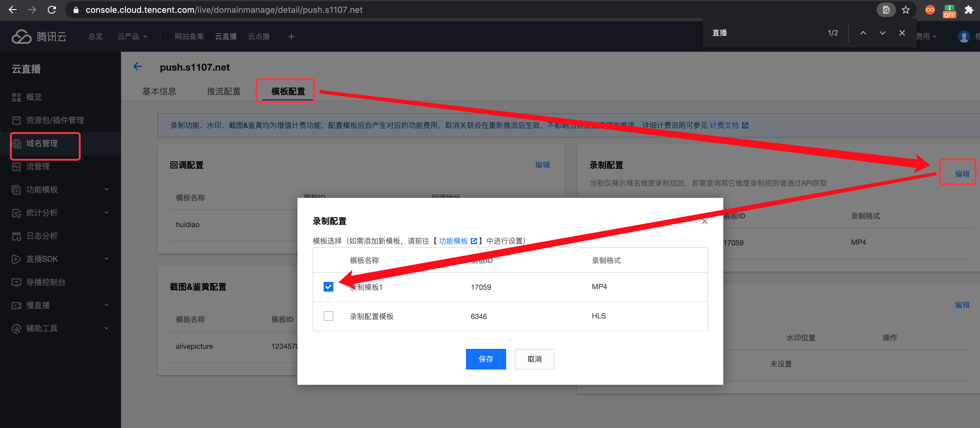Click the Tencent Cloud logo icon
This screenshot has width=980, height=428.
click(21, 37)
